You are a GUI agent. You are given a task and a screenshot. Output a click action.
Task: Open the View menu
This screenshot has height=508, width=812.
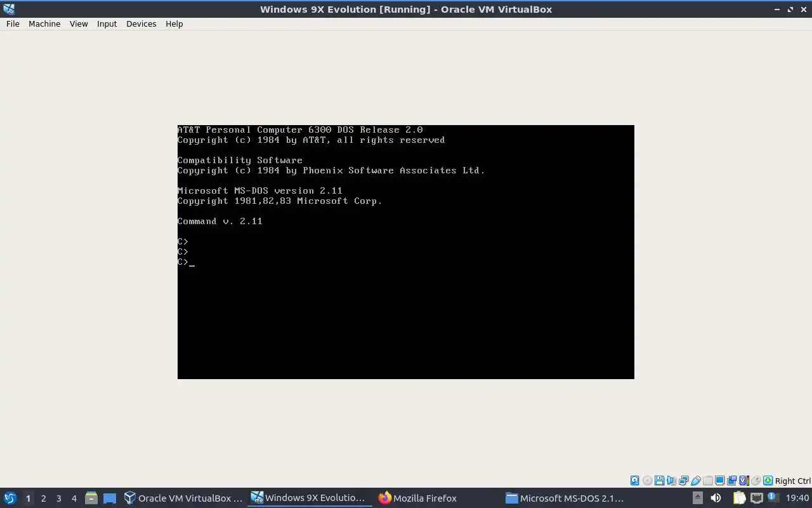79,23
